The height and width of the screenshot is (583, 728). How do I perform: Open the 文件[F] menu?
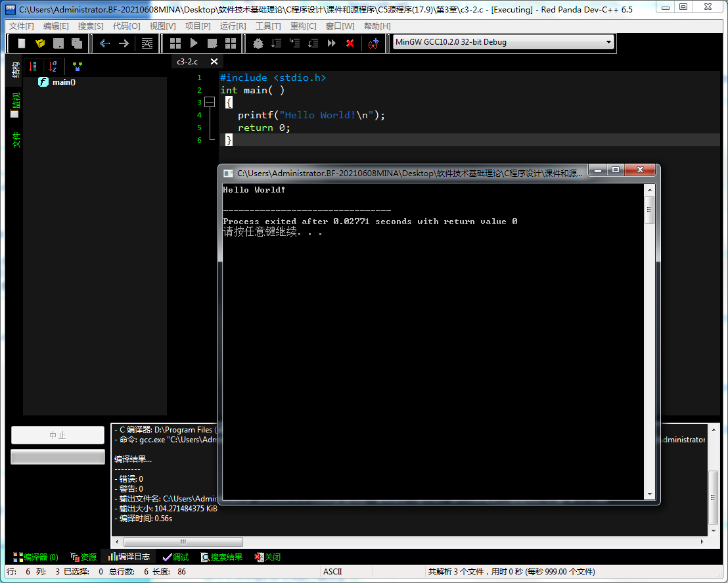coord(22,26)
